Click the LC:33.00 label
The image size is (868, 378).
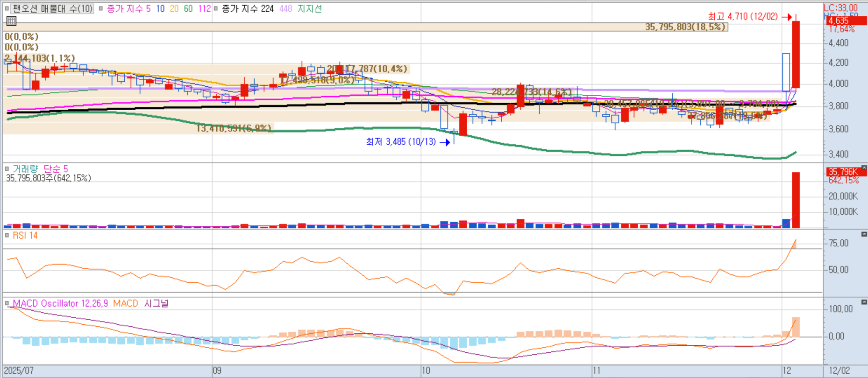coord(840,8)
